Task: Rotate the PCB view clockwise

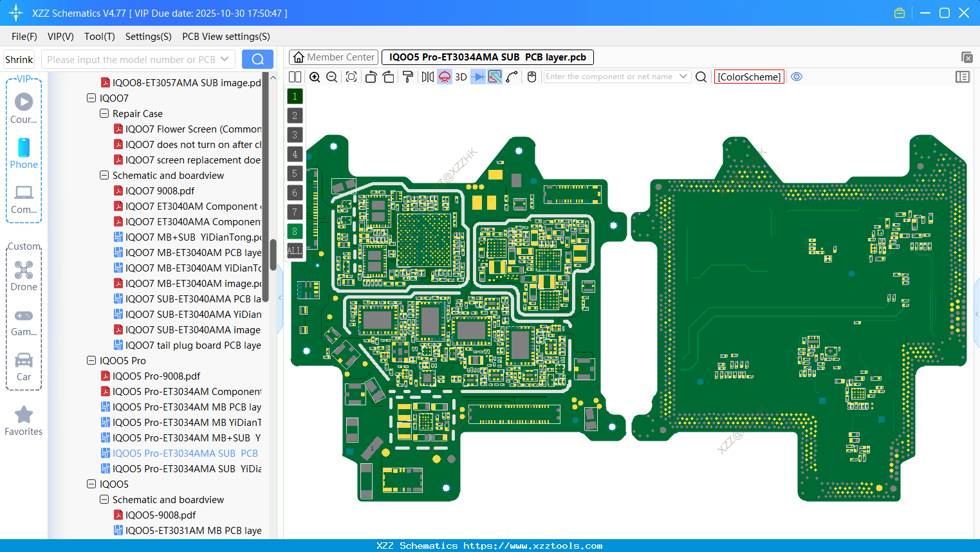Action: point(389,77)
